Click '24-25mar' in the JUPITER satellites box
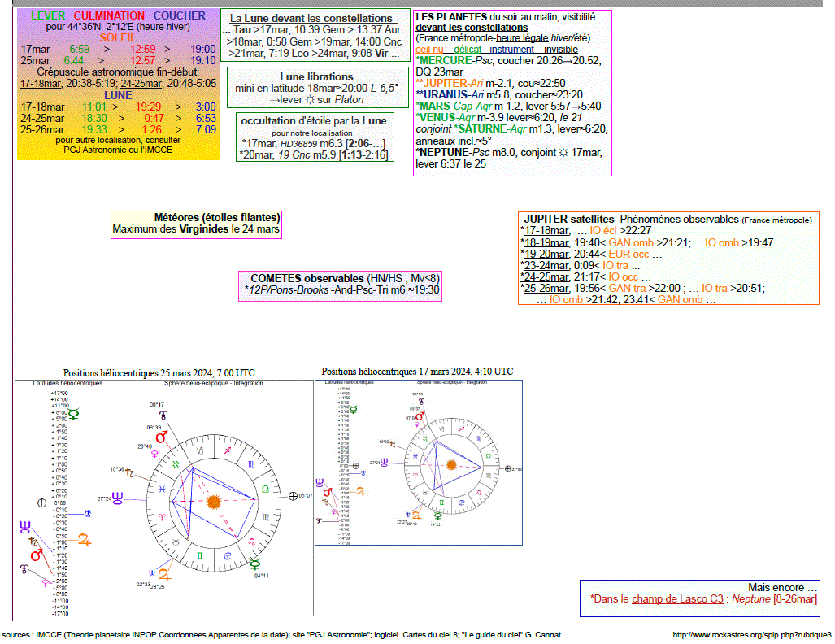The image size is (835, 644). coord(547,277)
